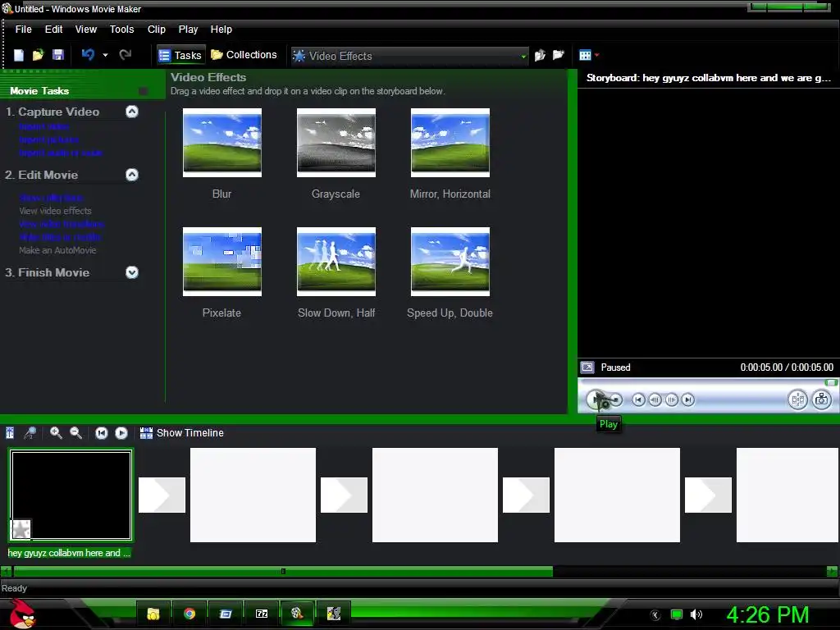Click the Import video link
This screenshot has height=630, width=840.
pyautogui.click(x=44, y=127)
